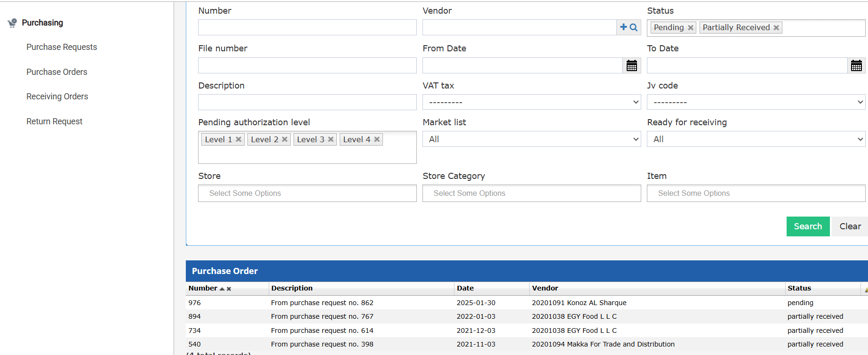Open Receiving Orders in the sidebar

57,97
